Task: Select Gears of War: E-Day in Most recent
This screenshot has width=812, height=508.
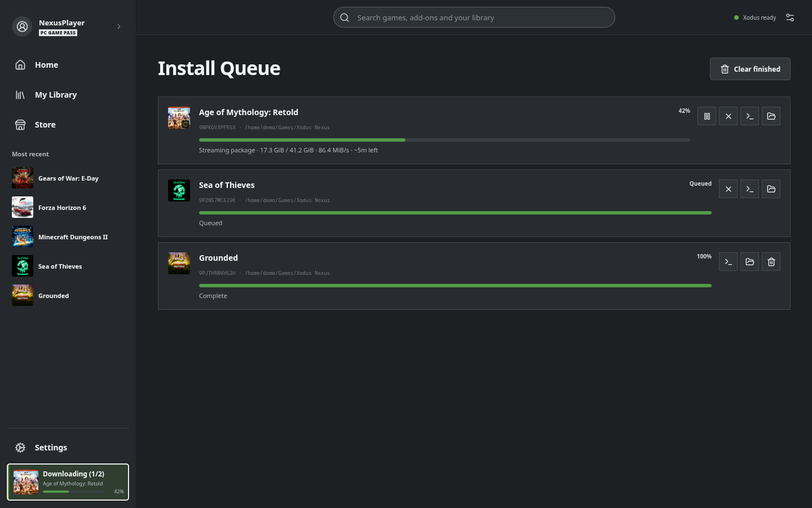Action: pos(68,178)
